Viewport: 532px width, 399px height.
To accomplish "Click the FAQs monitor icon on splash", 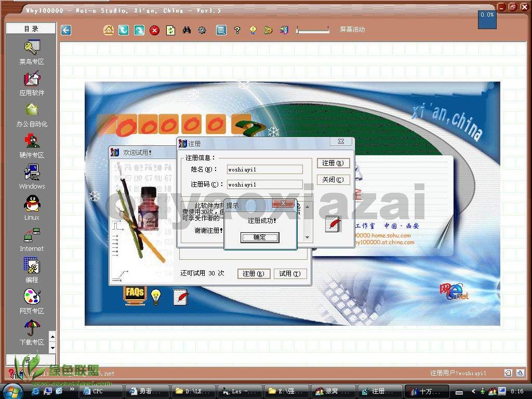I will click(x=135, y=296).
